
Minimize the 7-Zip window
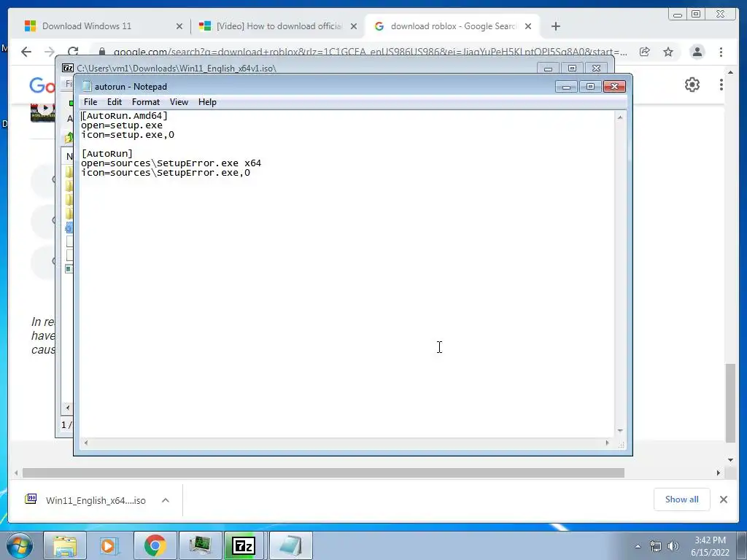pyautogui.click(x=548, y=69)
